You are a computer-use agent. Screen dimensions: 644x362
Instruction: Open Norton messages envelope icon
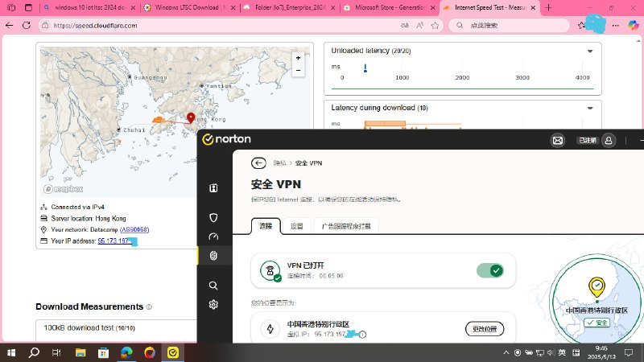coord(557,140)
